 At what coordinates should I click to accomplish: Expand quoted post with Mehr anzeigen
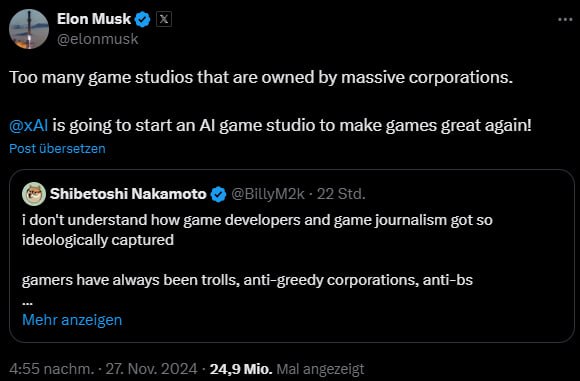click(x=72, y=320)
